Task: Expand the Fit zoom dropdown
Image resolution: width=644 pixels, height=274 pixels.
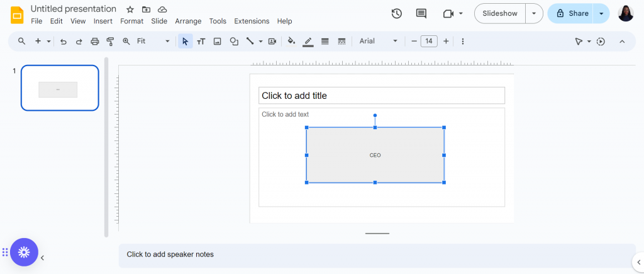Action: [x=153, y=41]
